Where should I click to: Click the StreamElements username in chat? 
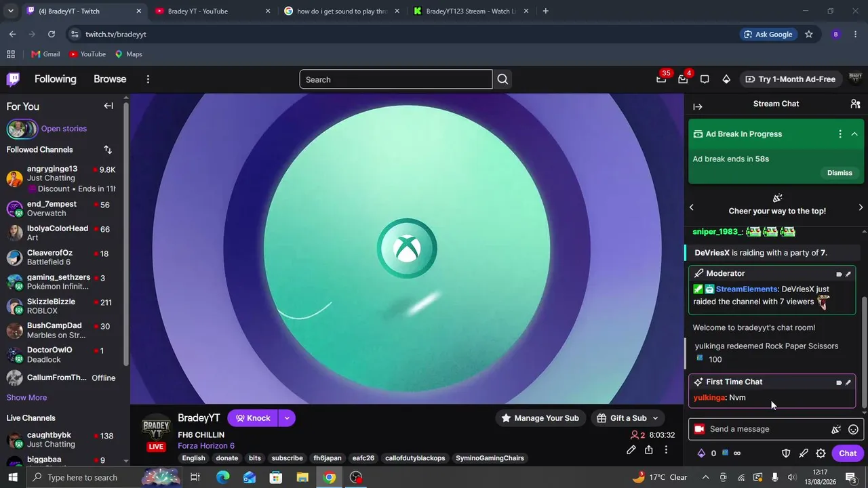(x=746, y=289)
